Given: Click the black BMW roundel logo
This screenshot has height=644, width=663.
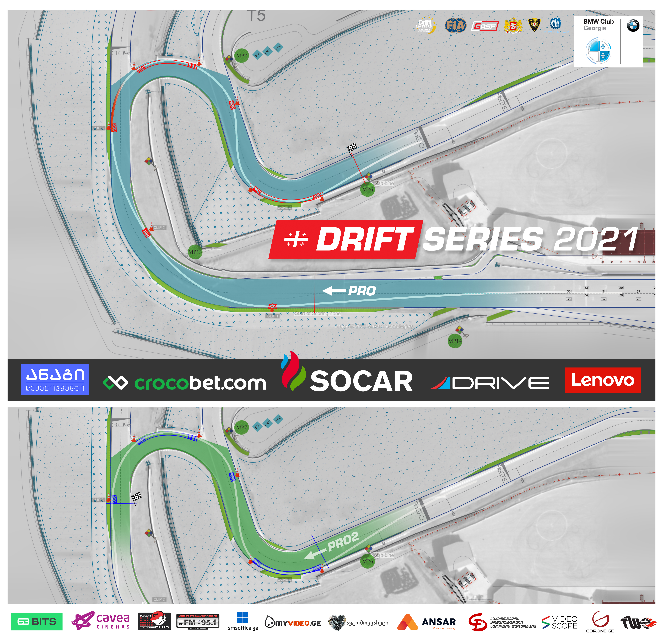Looking at the screenshot, I should tap(633, 26).
